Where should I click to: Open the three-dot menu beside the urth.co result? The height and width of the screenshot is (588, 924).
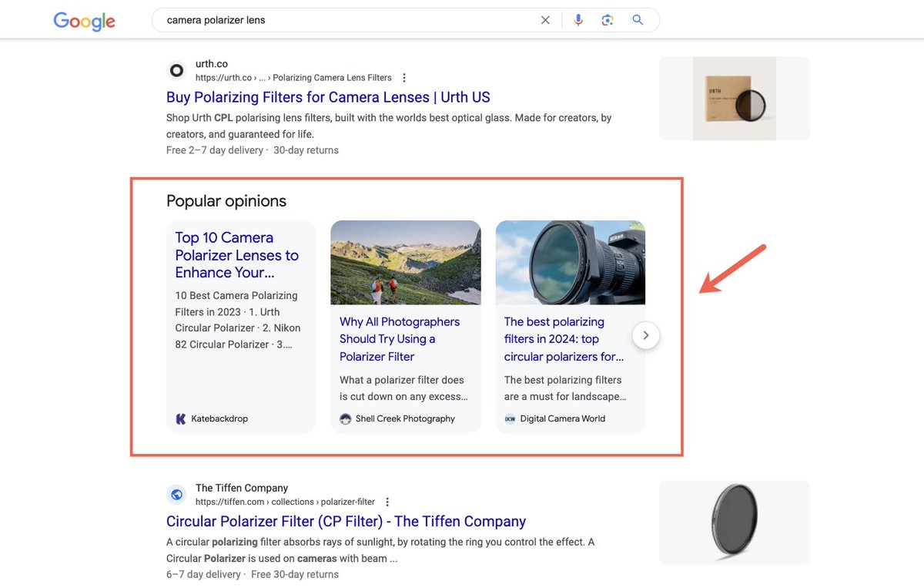(404, 78)
